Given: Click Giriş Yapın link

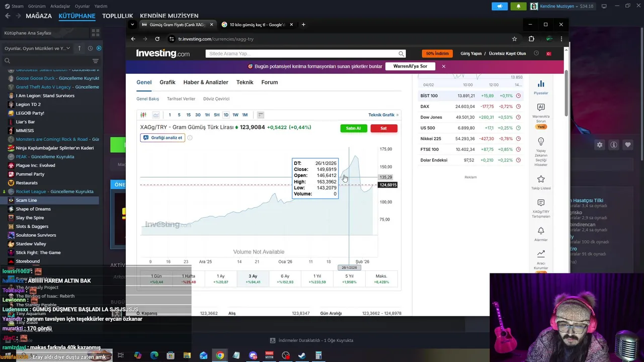Looking at the screenshot, I should [471, 54].
